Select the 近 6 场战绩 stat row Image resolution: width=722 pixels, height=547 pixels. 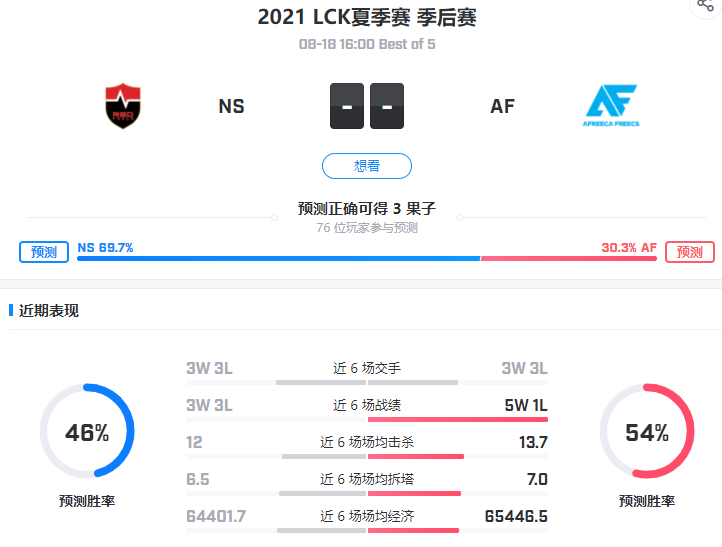[367, 409]
